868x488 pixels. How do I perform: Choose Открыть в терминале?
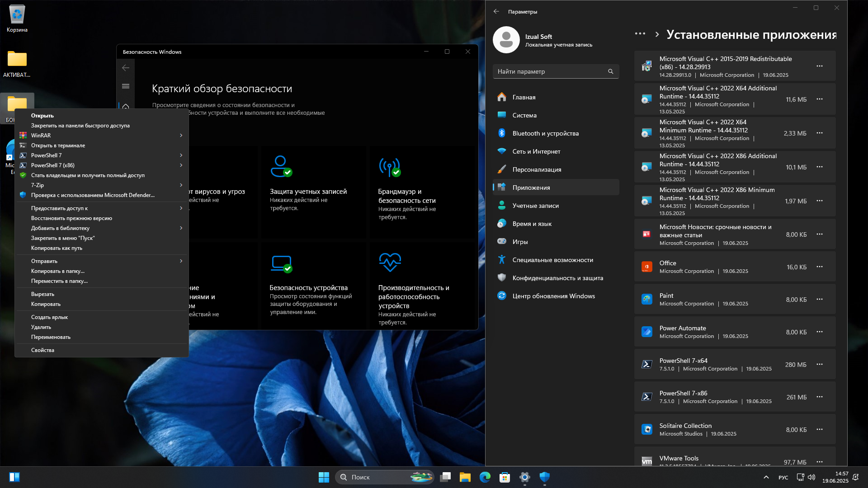click(102, 145)
